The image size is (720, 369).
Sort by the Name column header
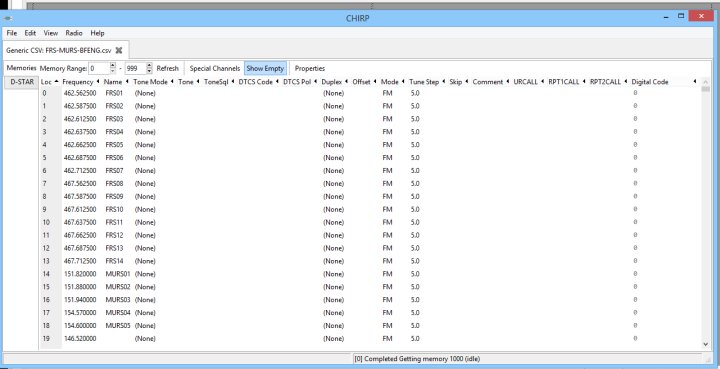116,82
